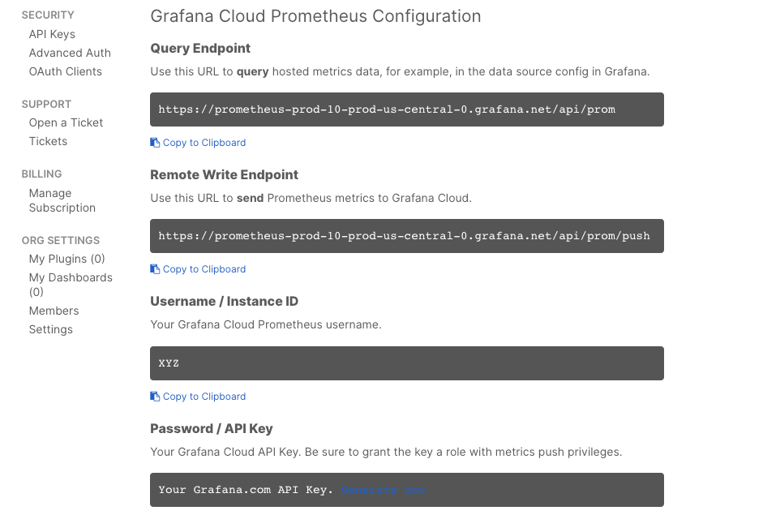Copy the Username / Instance ID to clipboard
This screenshot has width=763, height=532.
click(198, 396)
